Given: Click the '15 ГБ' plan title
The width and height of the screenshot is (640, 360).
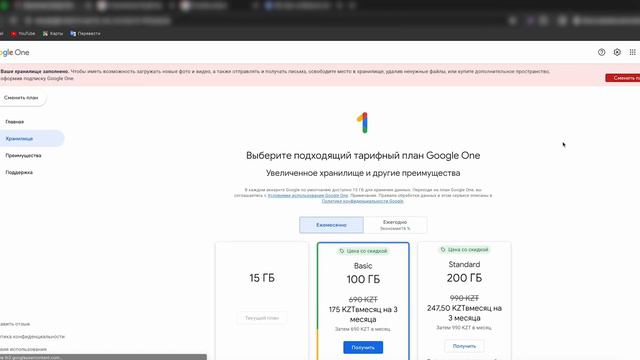Looking at the screenshot, I should coord(262,278).
